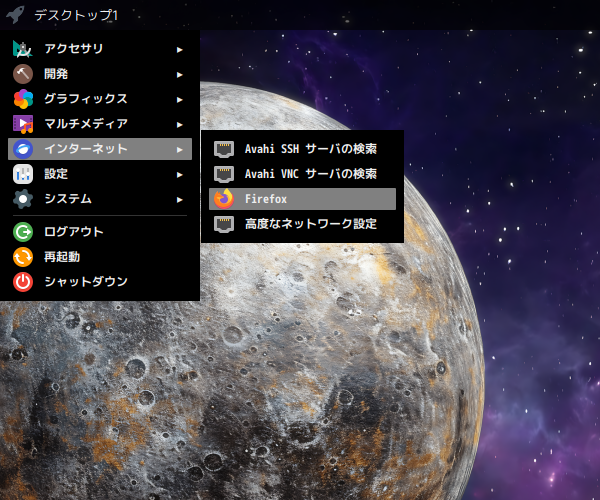This screenshot has height=500, width=600.
Task: Open the 設定 menu entry
Action: click(100, 174)
